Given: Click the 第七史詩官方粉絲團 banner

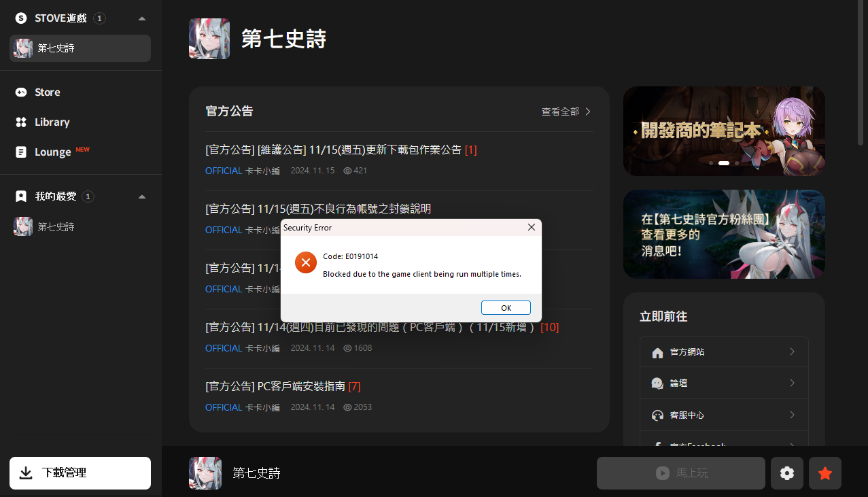Looking at the screenshot, I should (x=724, y=234).
